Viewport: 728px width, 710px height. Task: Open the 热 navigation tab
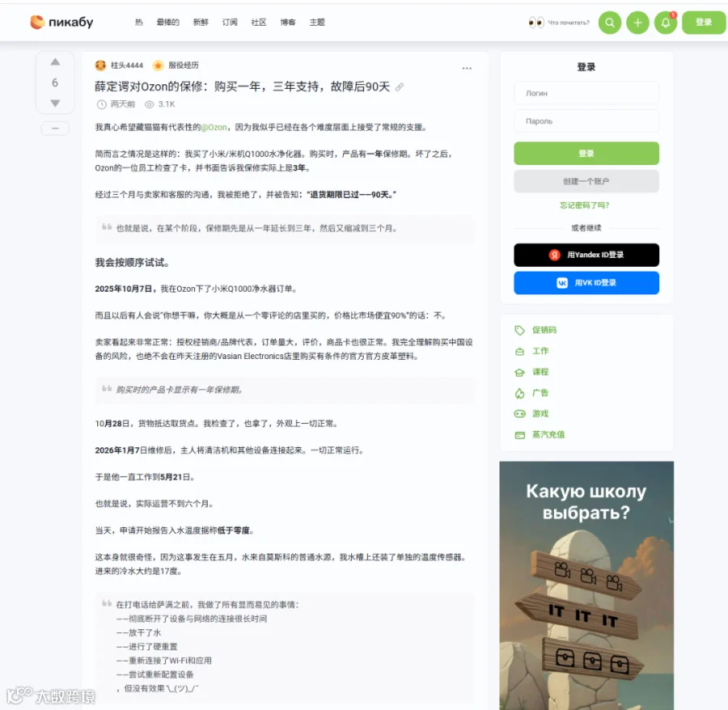139,23
